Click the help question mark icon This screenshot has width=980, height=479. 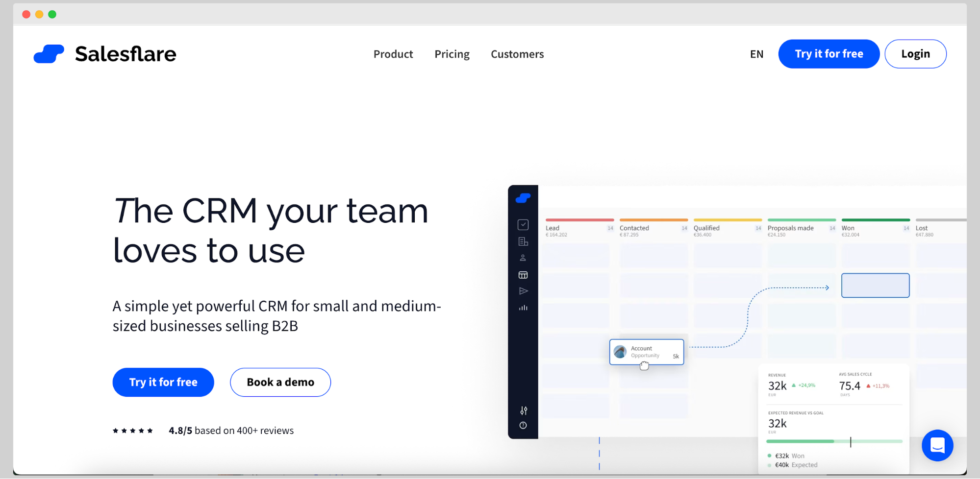click(523, 425)
